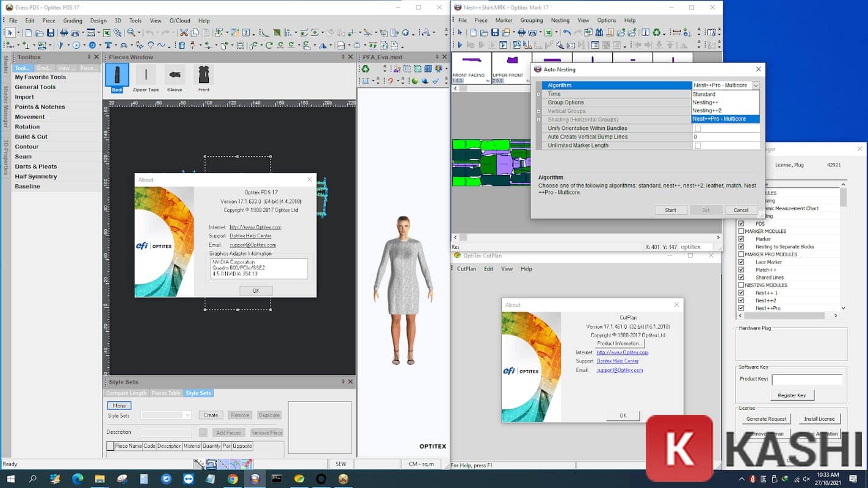Click the Undo arrow in Mark toolbar

click(567, 33)
